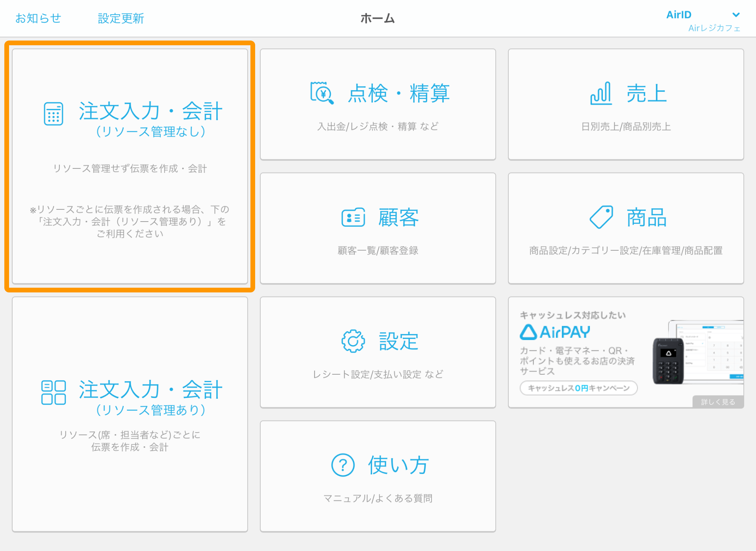Click the price tag icon for 商品
This screenshot has height=551, width=756.
click(x=601, y=217)
